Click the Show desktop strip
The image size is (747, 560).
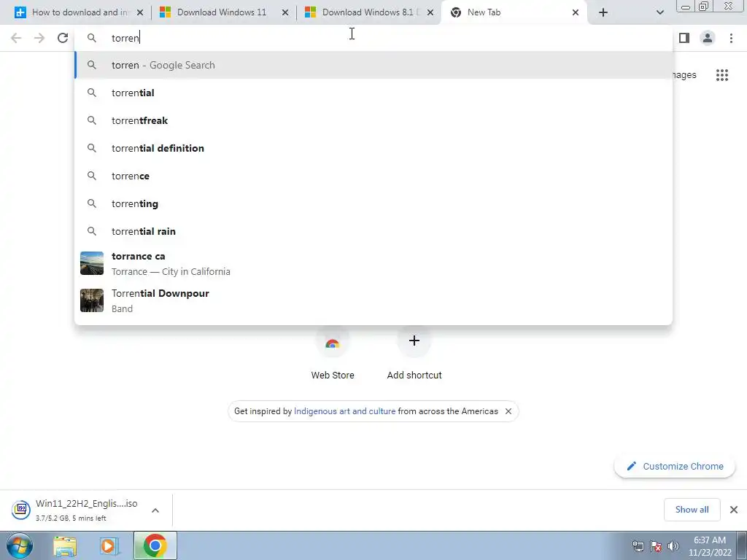coord(742,545)
